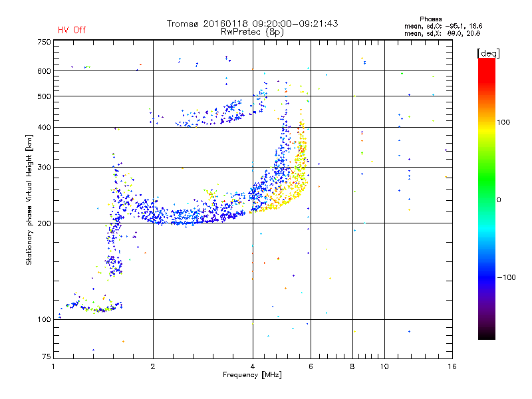Click the 100 colorbar tick label
Screen dimensions: 532x399
coord(503,122)
